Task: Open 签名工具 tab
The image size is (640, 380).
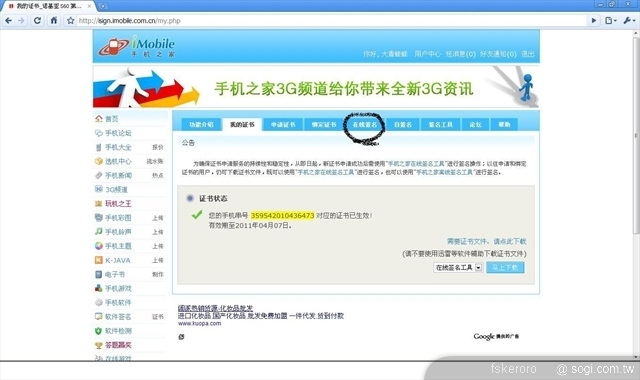Action: pyautogui.click(x=440, y=124)
